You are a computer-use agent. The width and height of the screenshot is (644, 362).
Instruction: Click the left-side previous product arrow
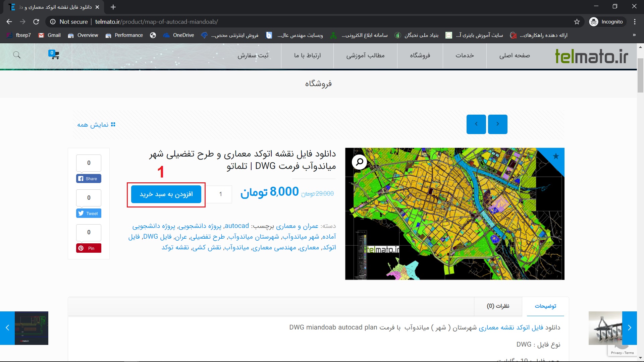[7, 328]
